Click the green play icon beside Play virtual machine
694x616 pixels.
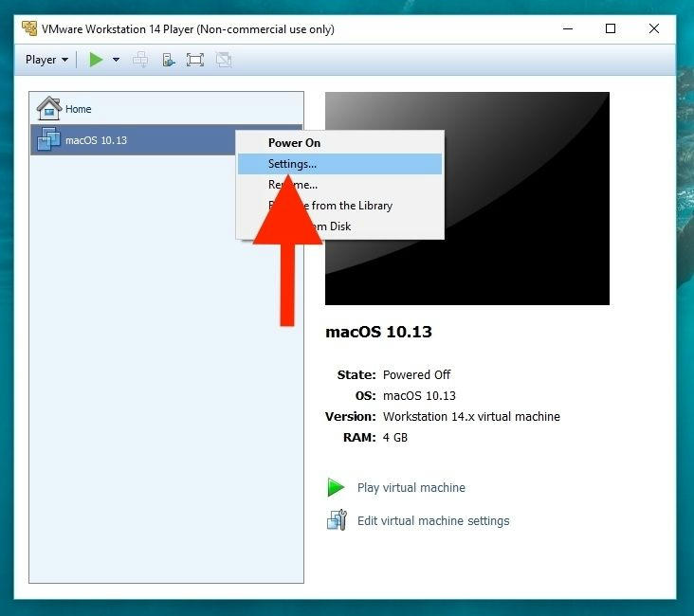click(336, 488)
